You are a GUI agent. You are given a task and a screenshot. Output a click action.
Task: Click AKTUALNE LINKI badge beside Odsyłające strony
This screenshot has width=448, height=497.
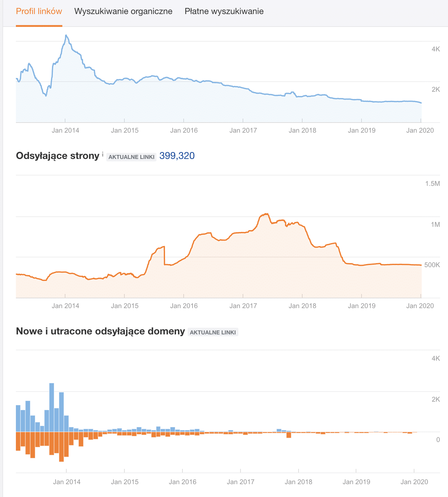click(131, 157)
